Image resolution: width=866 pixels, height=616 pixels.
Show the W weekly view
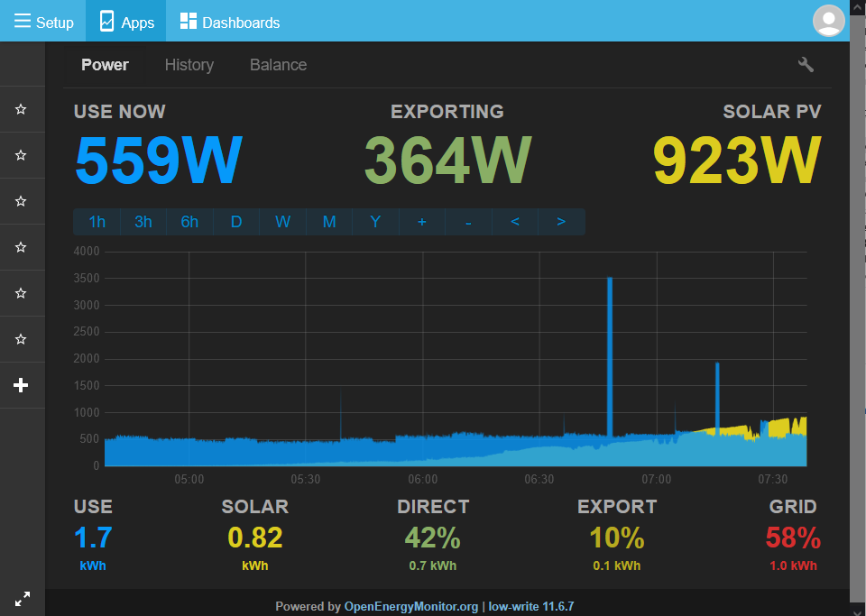click(282, 222)
